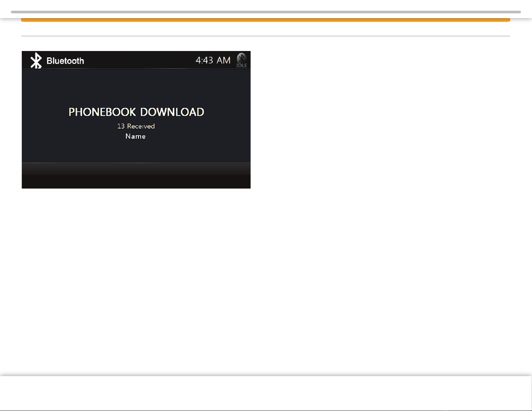Click the Bluetooth logo icon
The width and height of the screenshot is (532, 411).
click(36, 61)
